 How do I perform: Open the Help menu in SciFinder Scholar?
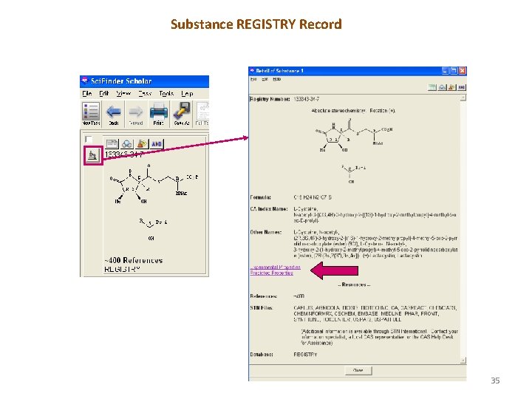(x=187, y=93)
